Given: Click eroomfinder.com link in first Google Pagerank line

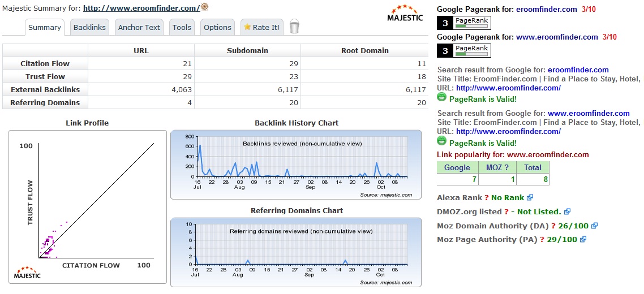Looking at the screenshot, I should 547,10.
